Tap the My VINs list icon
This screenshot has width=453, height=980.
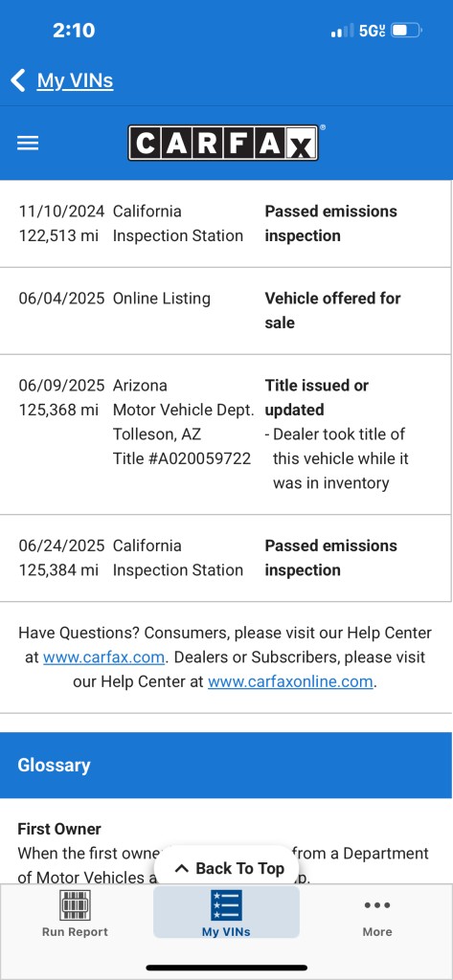pos(226,905)
